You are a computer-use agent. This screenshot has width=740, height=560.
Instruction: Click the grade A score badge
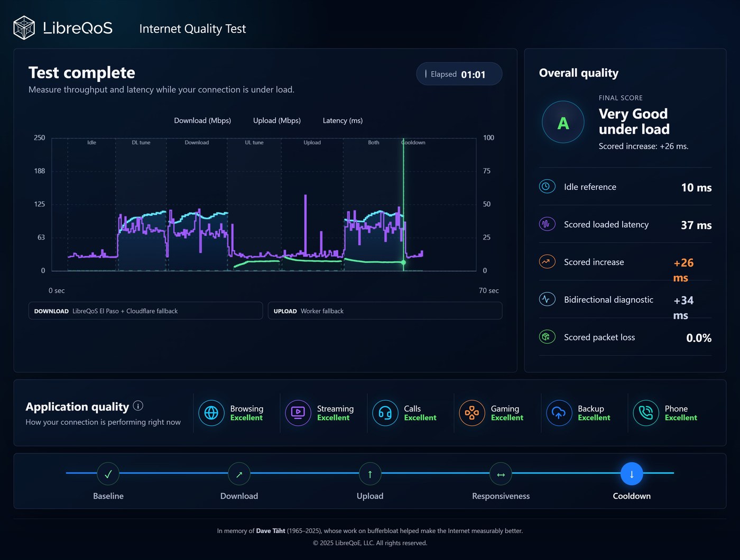(563, 122)
